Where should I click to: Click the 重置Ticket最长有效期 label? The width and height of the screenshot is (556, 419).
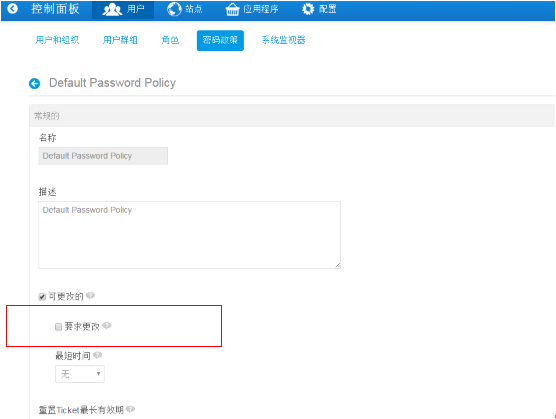(x=81, y=410)
